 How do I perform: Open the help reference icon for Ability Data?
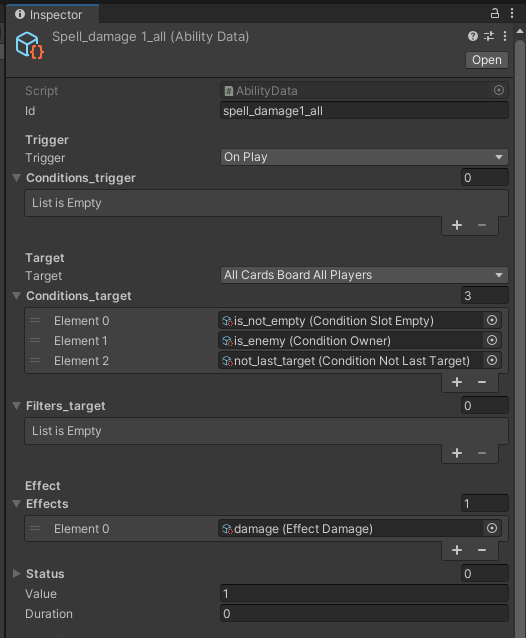(x=472, y=36)
